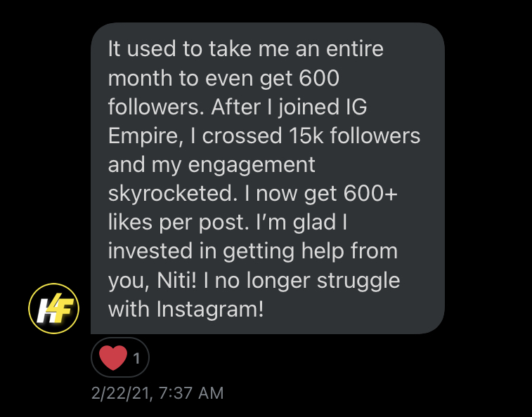Click the time '7:37 AM' in timestamp

pos(191,393)
